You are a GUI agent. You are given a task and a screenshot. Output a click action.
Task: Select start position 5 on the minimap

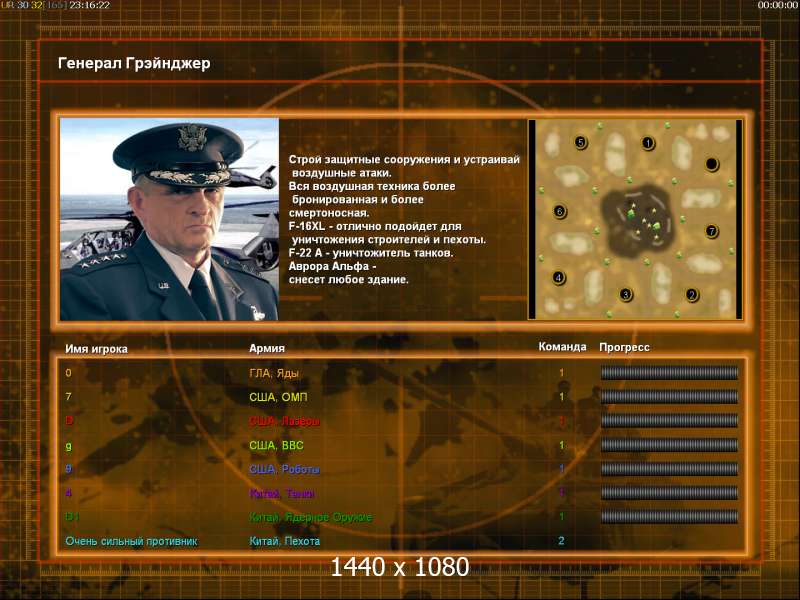(x=581, y=142)
